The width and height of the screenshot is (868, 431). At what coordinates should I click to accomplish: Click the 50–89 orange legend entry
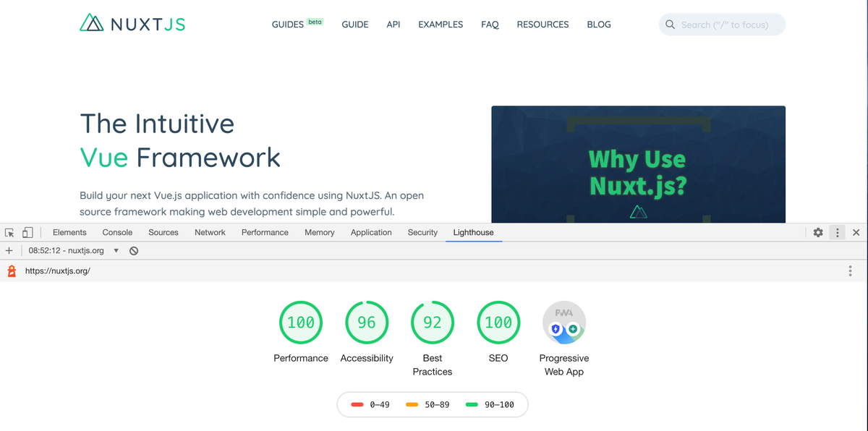[427, 404]
